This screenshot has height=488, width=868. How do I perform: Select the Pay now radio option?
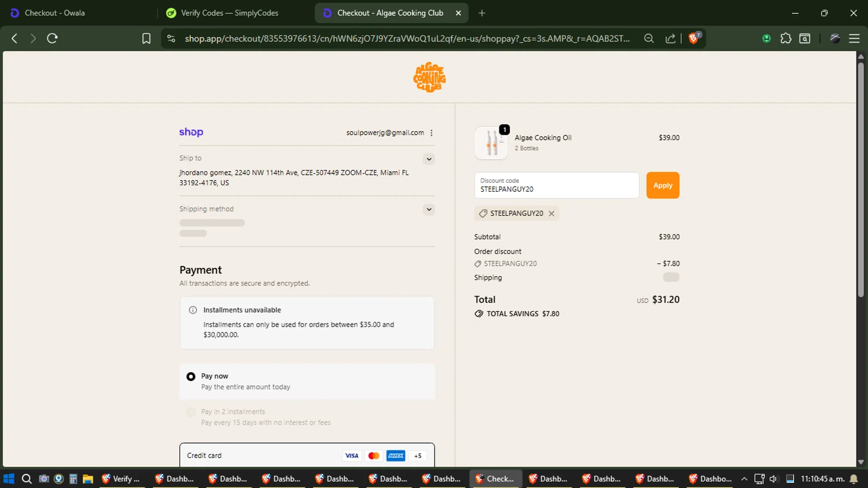[x=191, y=377]
